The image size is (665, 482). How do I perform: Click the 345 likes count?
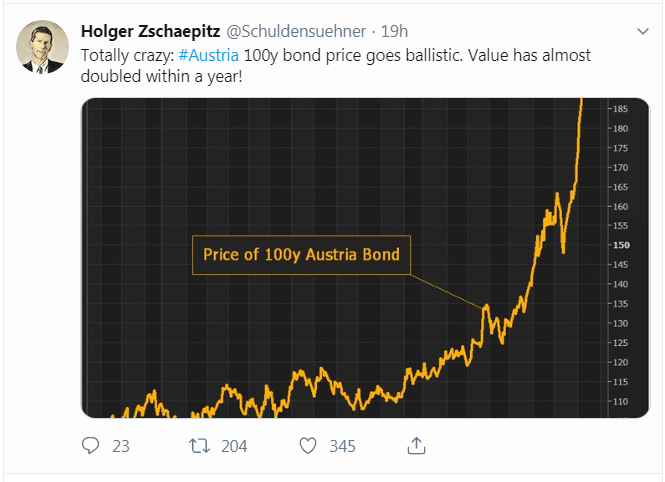tap(343, 446)
